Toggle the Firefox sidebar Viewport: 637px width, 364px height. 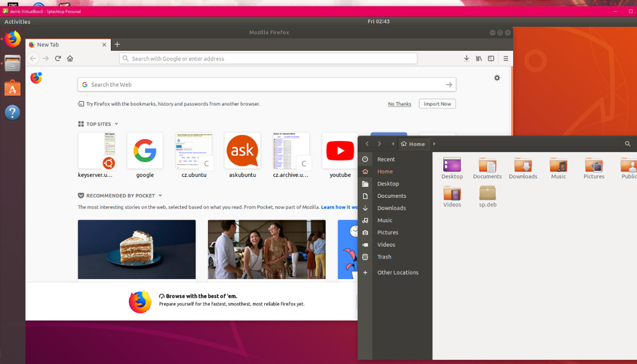[491, 59]
